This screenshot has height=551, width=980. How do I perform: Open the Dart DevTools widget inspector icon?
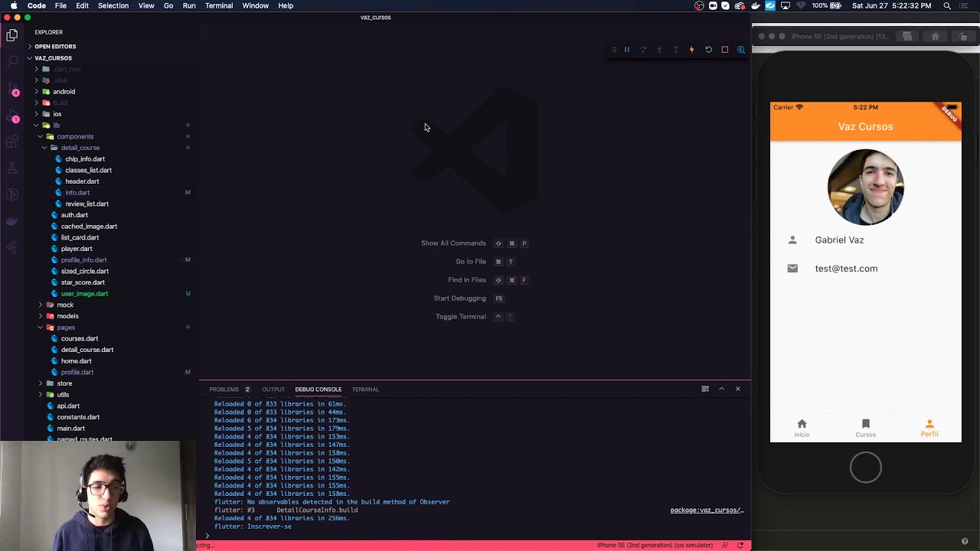(x=741, y=50)
